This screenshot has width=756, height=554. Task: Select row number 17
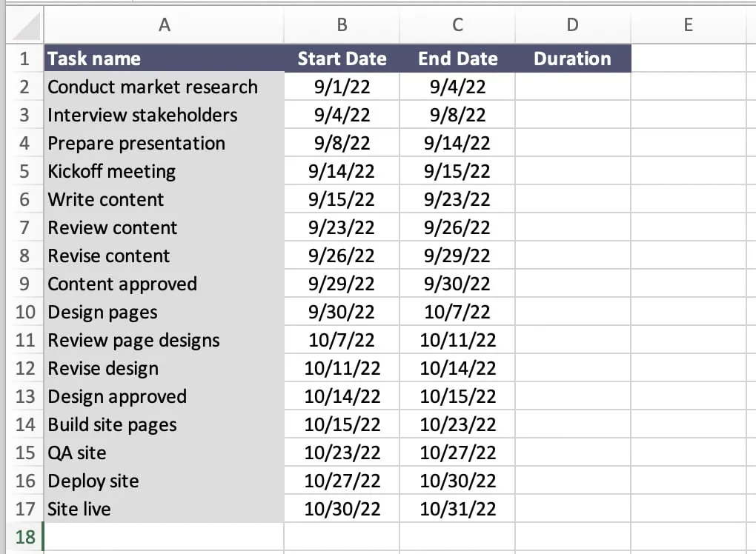click(x=24, y=509)
